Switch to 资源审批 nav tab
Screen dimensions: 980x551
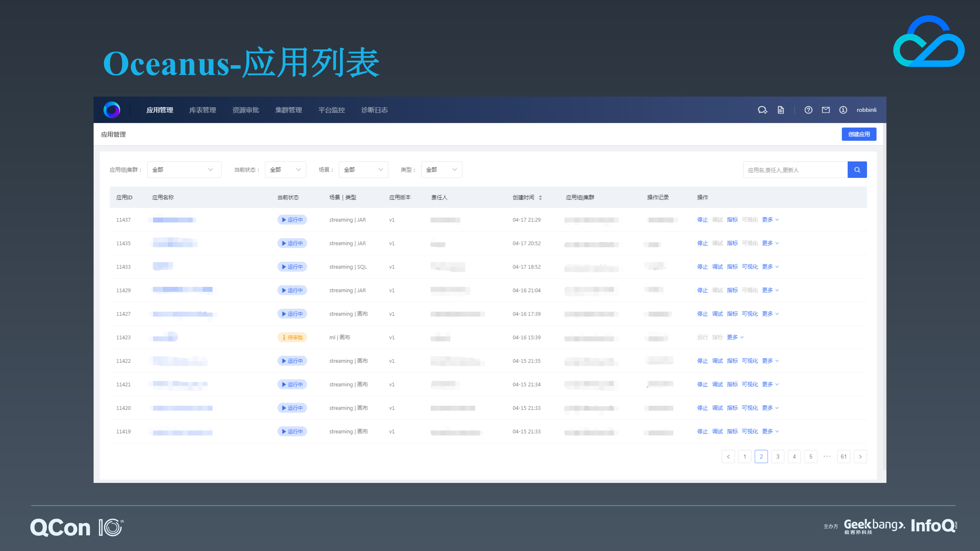tap(246, 110)
